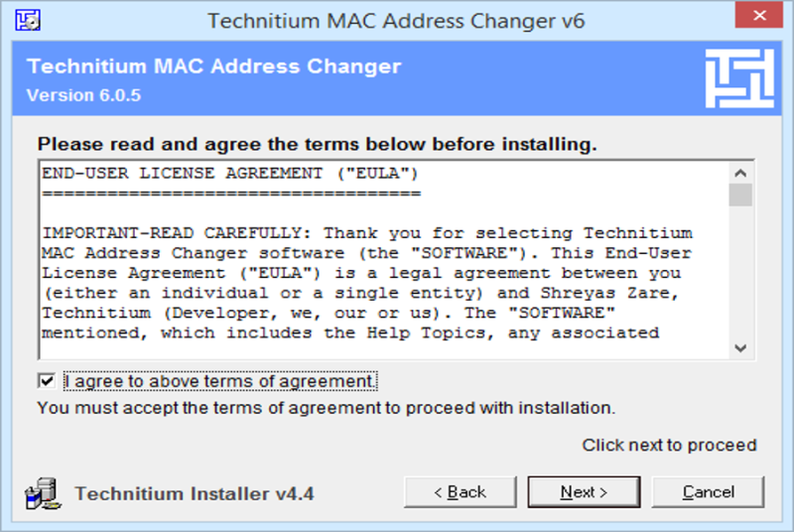Tick the agreement checkbox box
Image resolution: width=794 pixels, height=532 pixels.
(47, 381)
